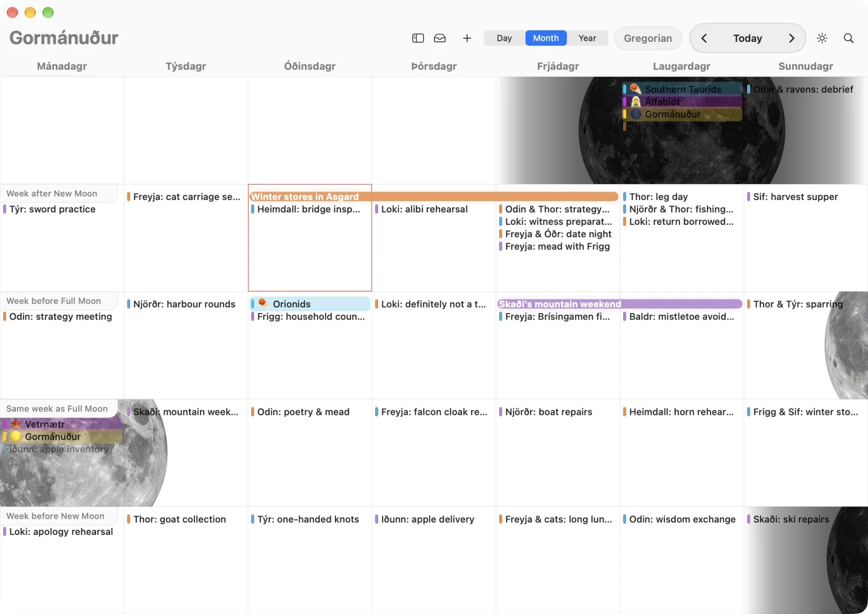Screen dimensions: 868x614
Task: Click the Gregorian calendar button
Action: click(x=648, y=38)
